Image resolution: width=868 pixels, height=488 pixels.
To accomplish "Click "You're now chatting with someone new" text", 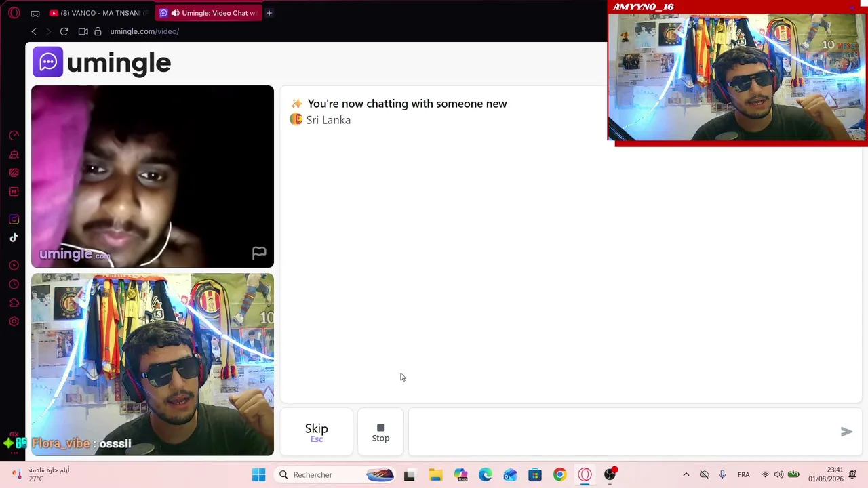I will (407, 104).
